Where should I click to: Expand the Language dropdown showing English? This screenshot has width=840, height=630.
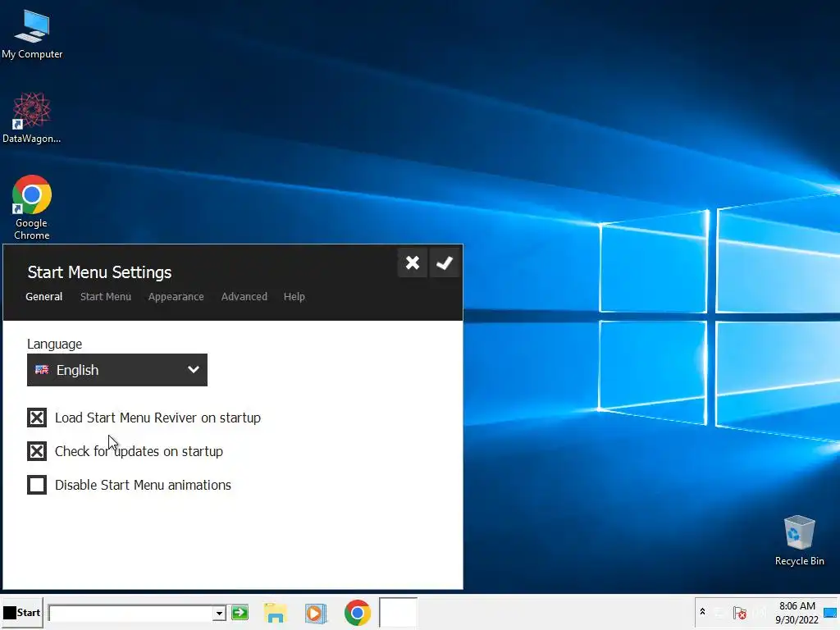point(117,370)
